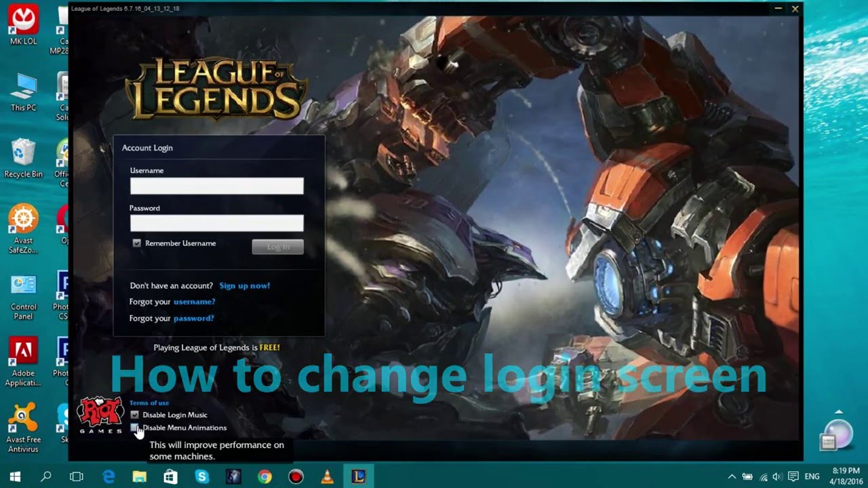Open VLC media player from taskbar
Viewport: 868px width, 488px height.
[327, 476]
